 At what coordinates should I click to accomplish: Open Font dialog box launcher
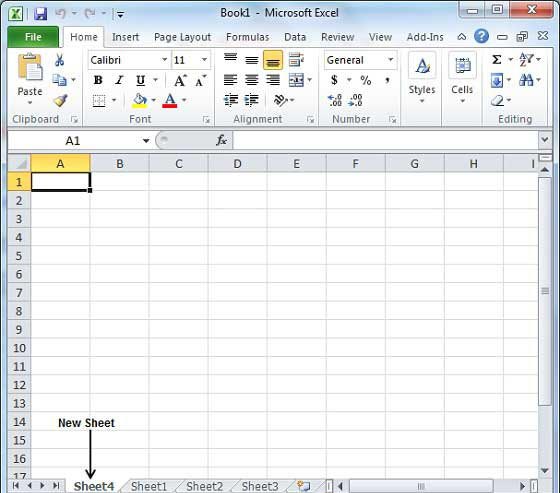[x=206, y=120]
